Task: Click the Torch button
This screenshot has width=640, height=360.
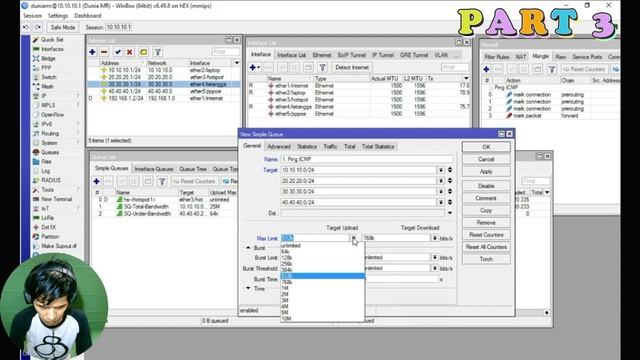Action: click(486, 259)
